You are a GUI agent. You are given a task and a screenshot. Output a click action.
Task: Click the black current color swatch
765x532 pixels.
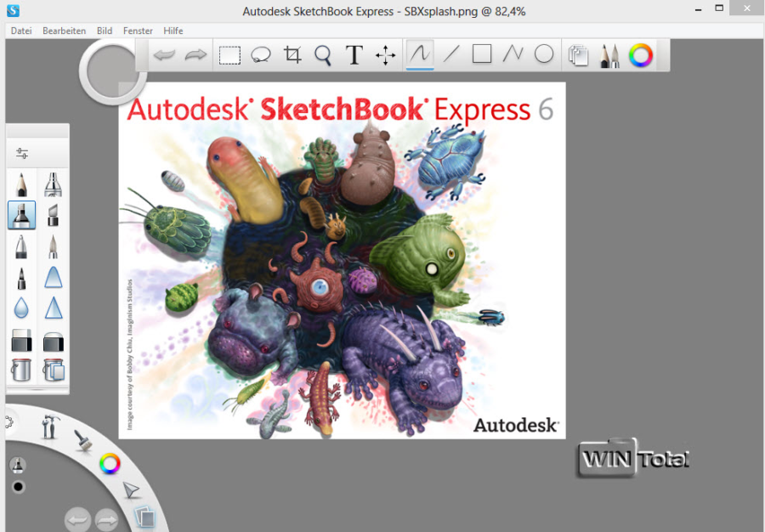tap(18, 487)
